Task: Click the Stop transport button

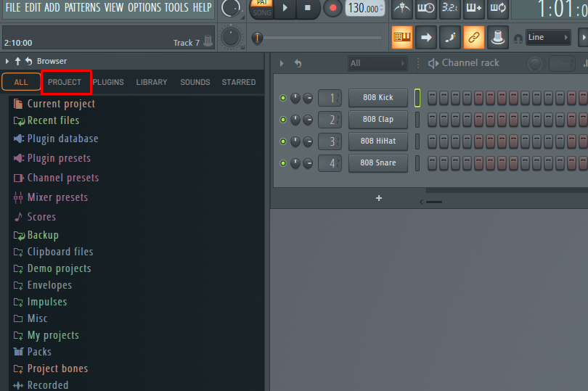Action: coord(308,8)
